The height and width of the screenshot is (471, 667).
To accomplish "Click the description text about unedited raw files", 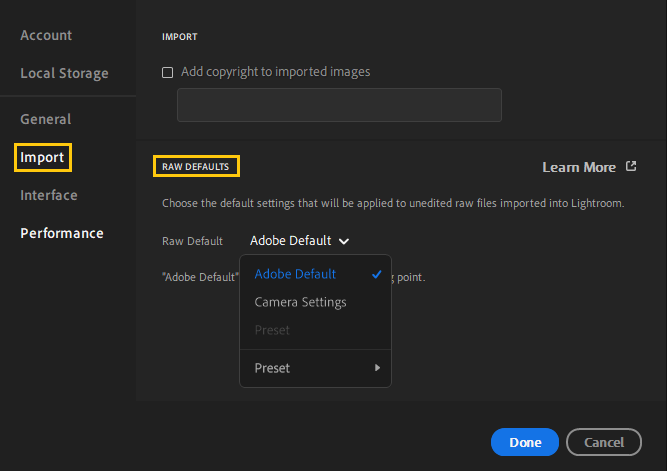I will click(393, 203).
